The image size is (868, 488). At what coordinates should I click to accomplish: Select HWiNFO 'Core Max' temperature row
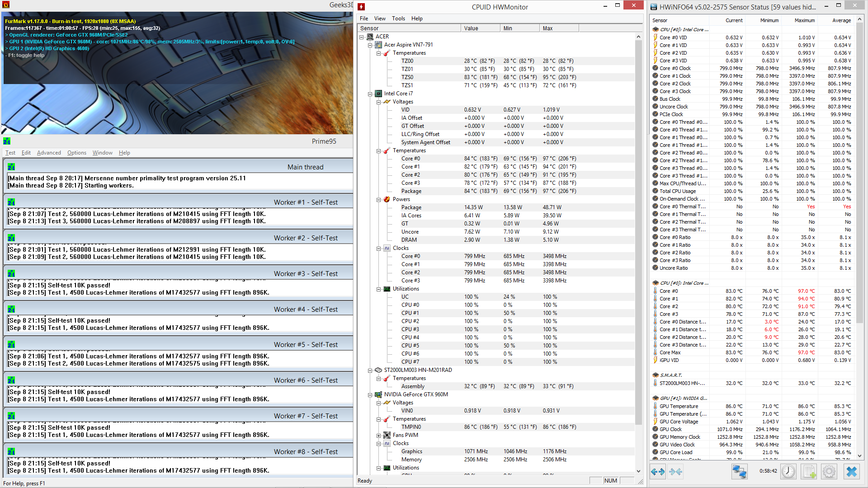752,352
